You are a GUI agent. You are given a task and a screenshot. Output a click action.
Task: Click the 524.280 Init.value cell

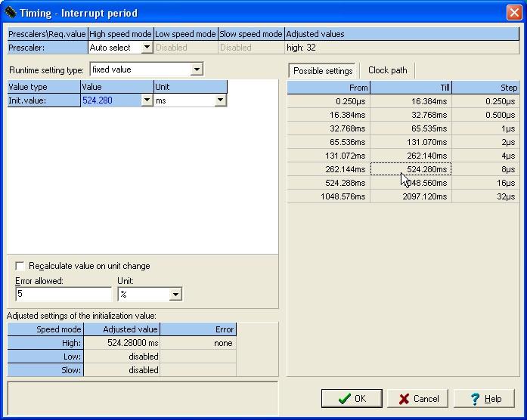click(111, 100)
